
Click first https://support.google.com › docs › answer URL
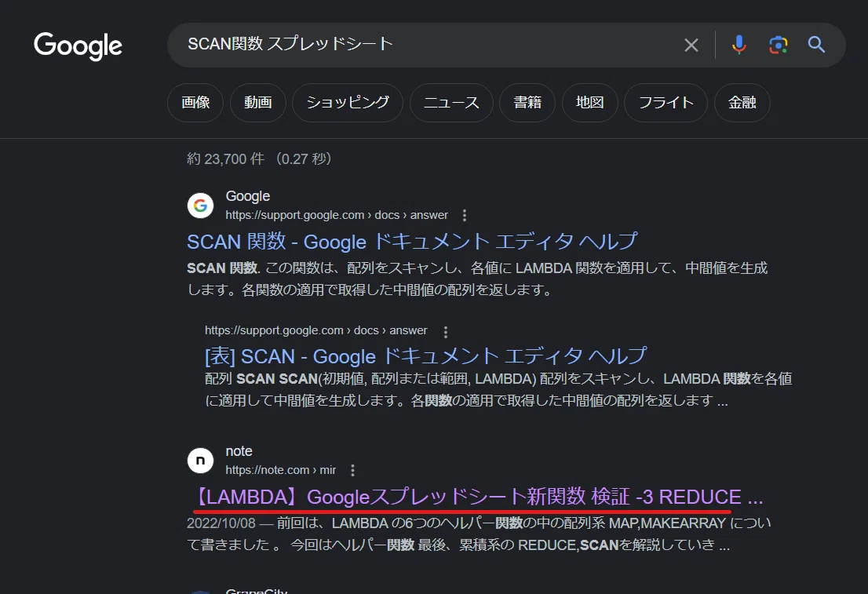[x=337, y=215]
